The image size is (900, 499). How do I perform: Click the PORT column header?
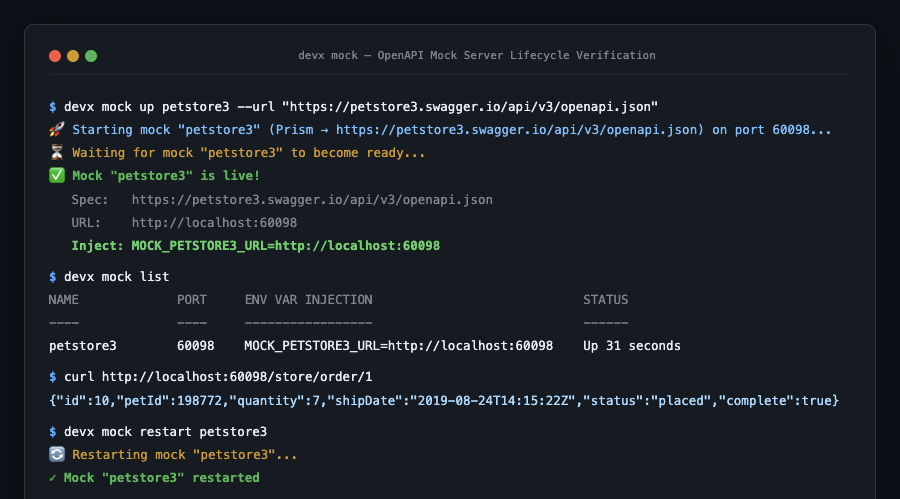click(192, 300)
